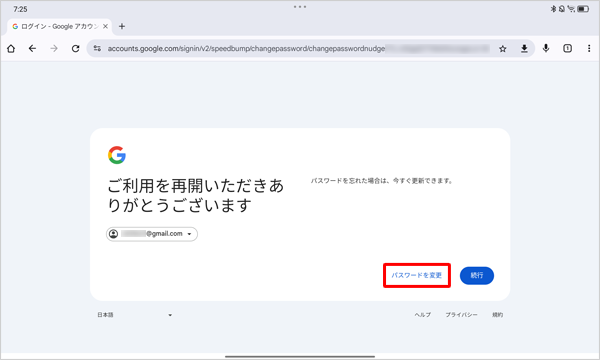The height and width of the screenshot is (360, 600).
Task: Open the tab switcher icon
Action: (567, 49)
